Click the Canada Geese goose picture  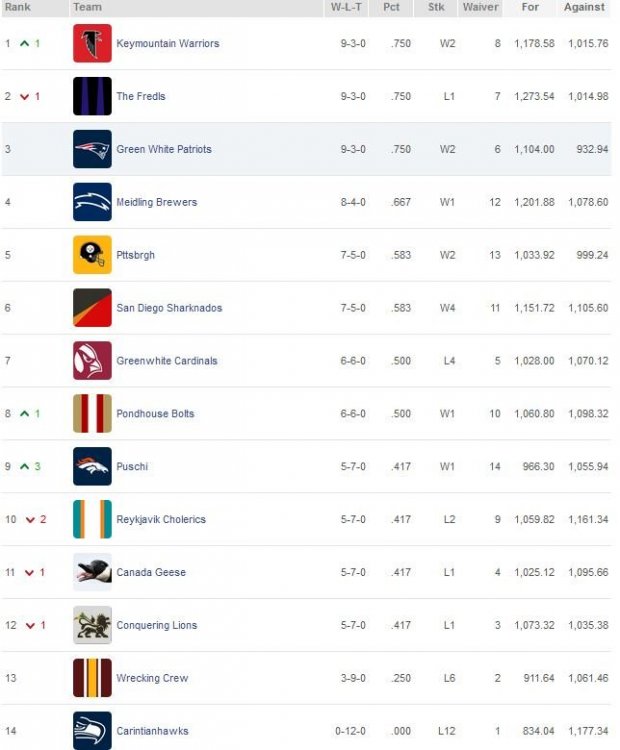(92, 572)
